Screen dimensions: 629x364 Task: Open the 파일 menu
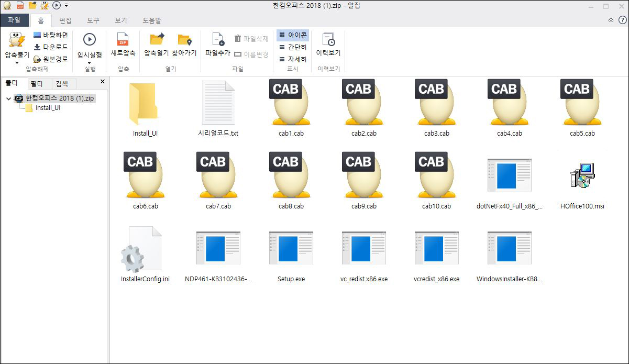click(x=14, y=20)
